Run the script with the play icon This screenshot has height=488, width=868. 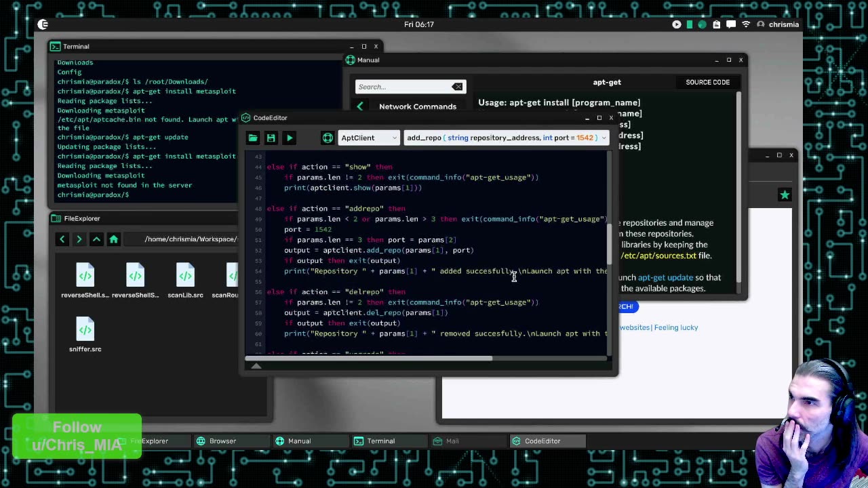click(290, 138)
